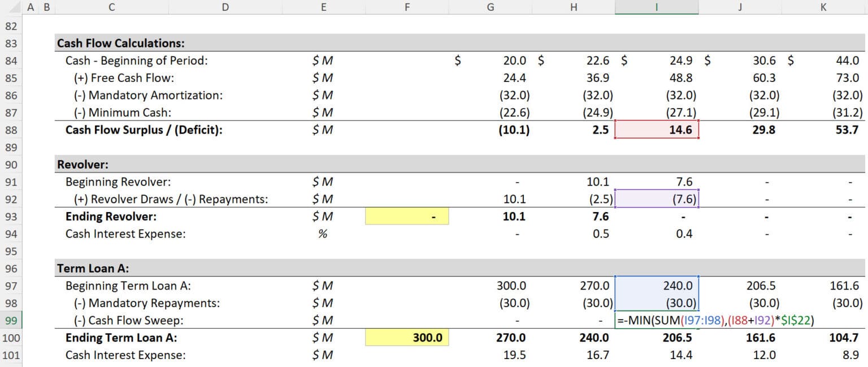Select the purple-bordered Revolver Repayments cell (7.6)

tap(657, 198)
